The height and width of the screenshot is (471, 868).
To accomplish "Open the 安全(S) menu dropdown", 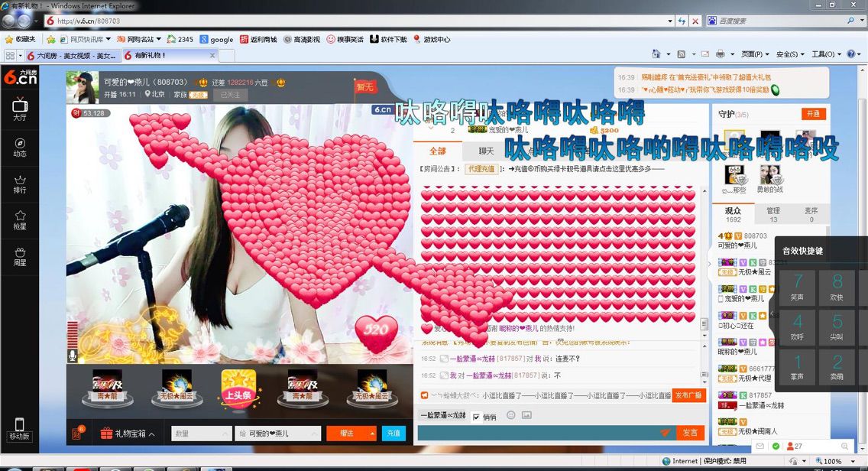I will [x=790, y=54].
